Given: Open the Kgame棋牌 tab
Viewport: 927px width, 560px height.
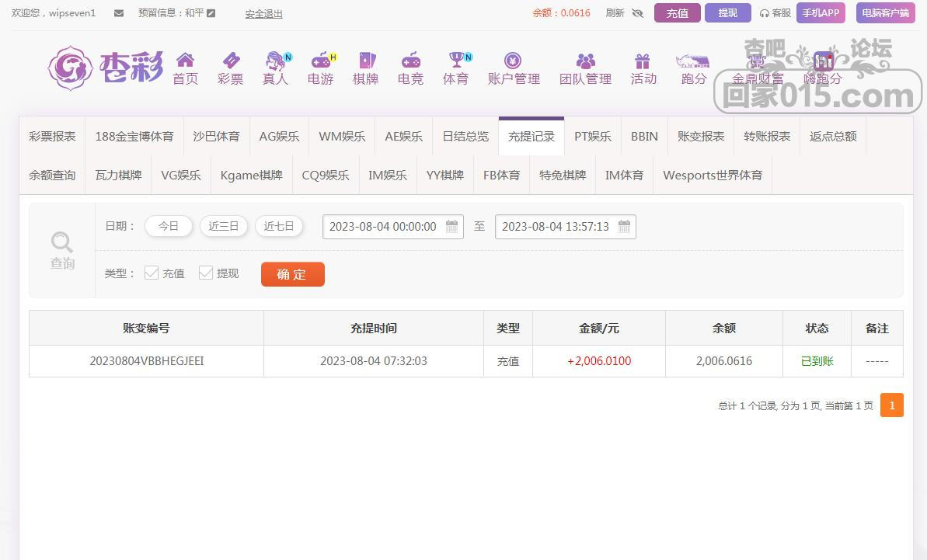Looking at the screenshot, I should click(251, 176).
